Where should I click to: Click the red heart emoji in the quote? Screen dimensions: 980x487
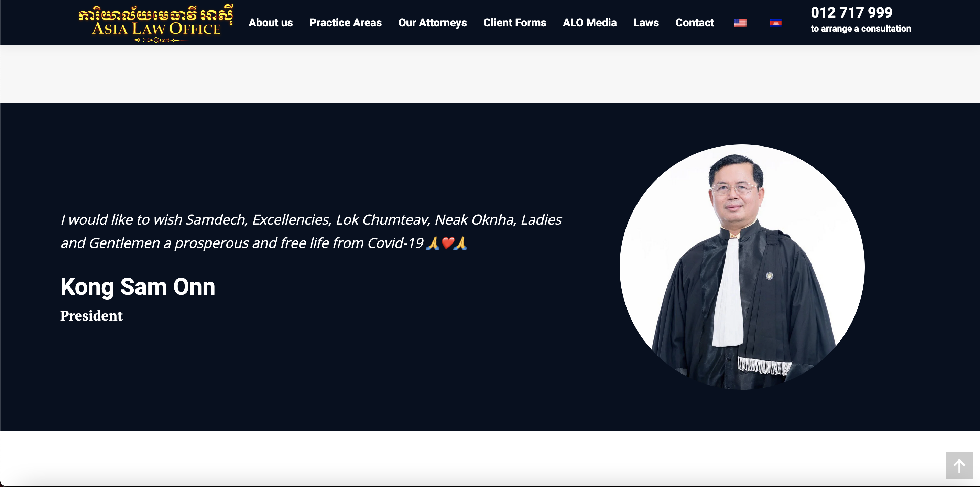pyautogui.click(x=447, y=243)
